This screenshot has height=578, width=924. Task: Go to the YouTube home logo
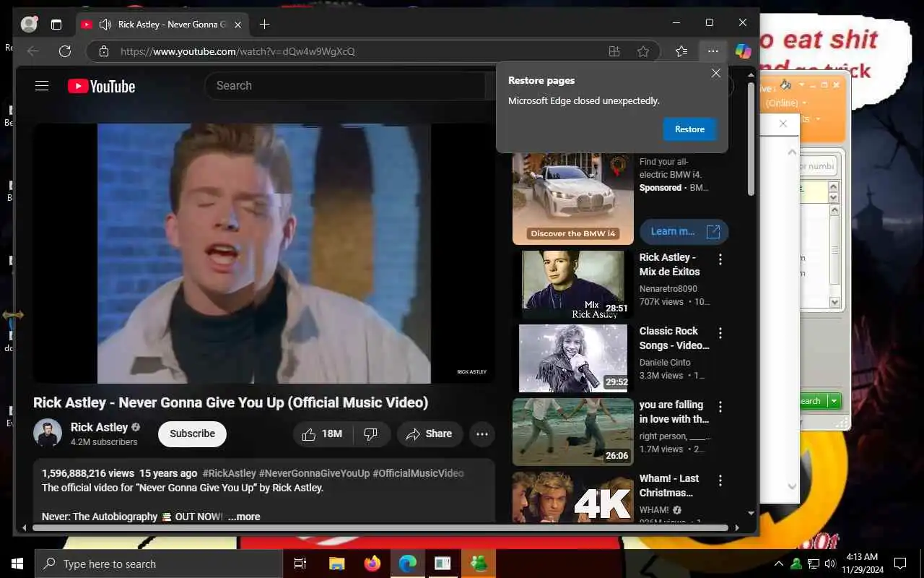tap(101, 86)
